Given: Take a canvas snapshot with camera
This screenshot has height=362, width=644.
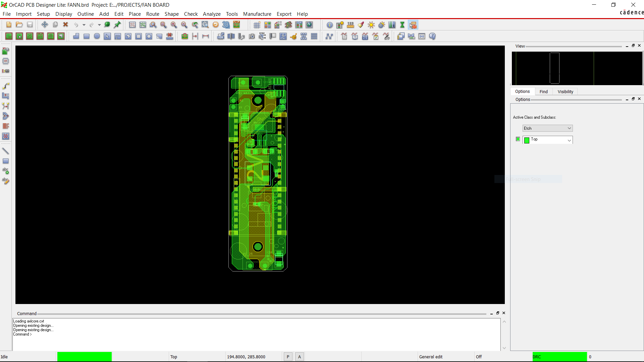Looking at the screenshot, I should (252, 36).
